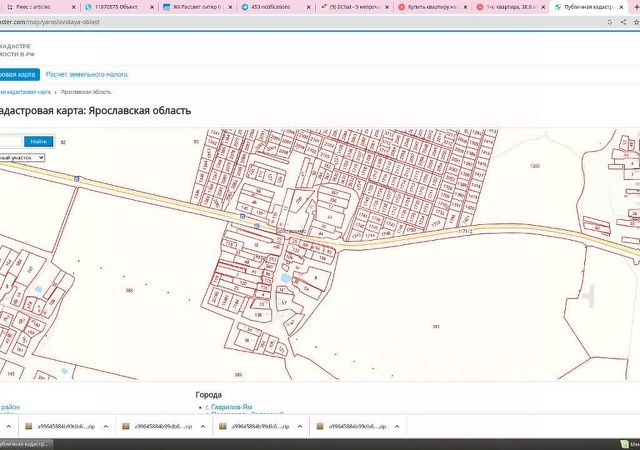Close the 11870575 Объект browser tab

coord(154,6)
